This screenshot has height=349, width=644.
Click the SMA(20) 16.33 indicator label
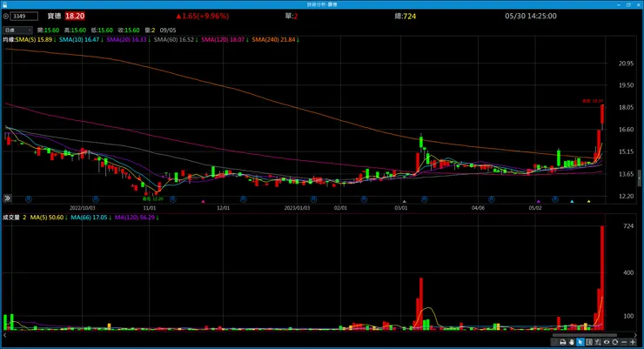click(x=128, y=40)
